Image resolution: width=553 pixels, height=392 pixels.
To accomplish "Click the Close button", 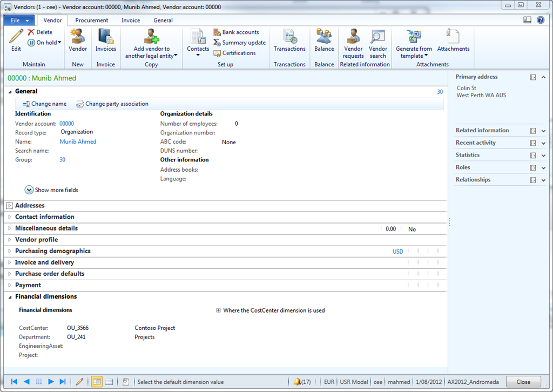I will click(523, 382).
